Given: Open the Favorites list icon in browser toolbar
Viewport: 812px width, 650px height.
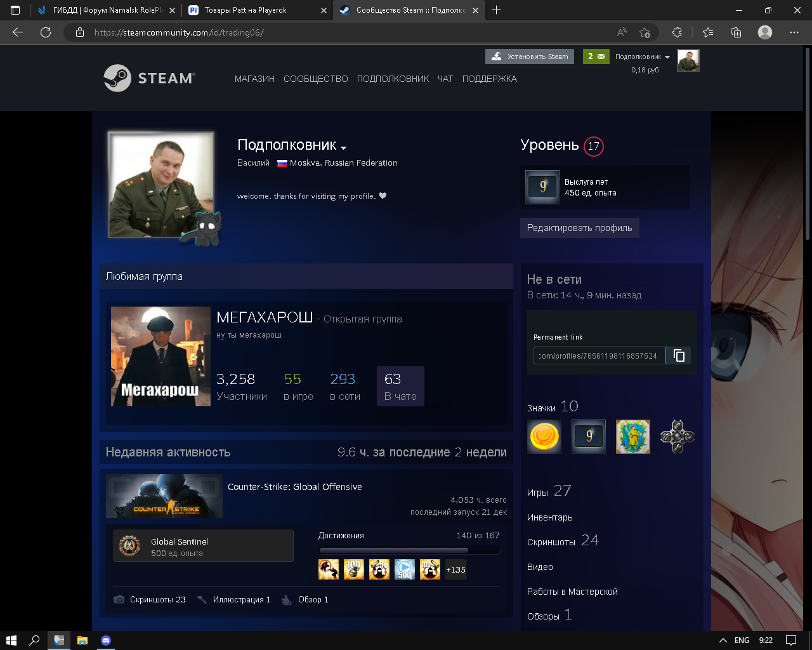Looking at the screenshot, I should click(708, 32).
